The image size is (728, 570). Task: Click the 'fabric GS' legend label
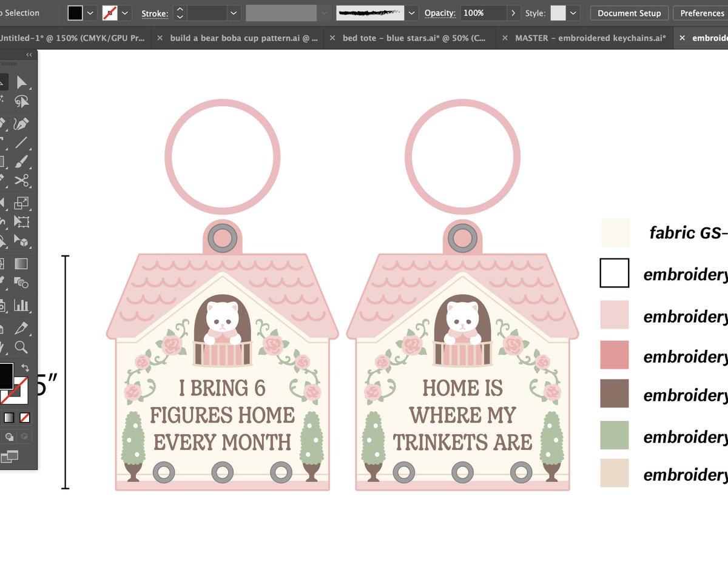689,233
